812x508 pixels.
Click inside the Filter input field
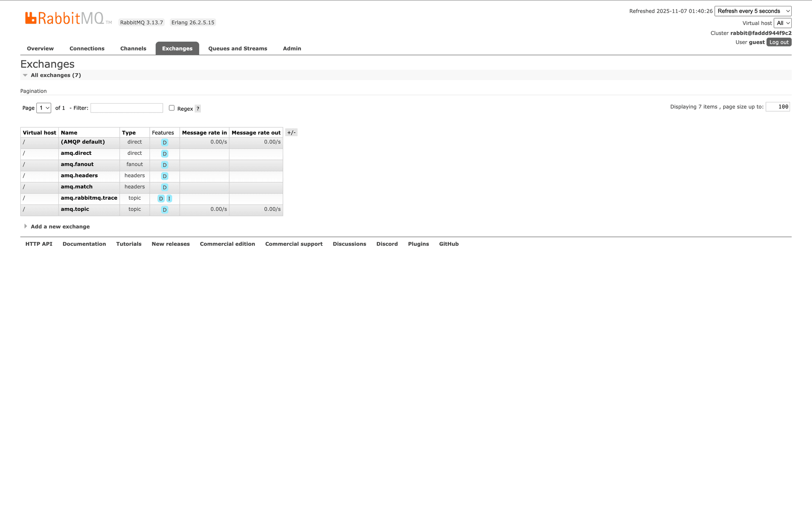[x=126, y=108]
